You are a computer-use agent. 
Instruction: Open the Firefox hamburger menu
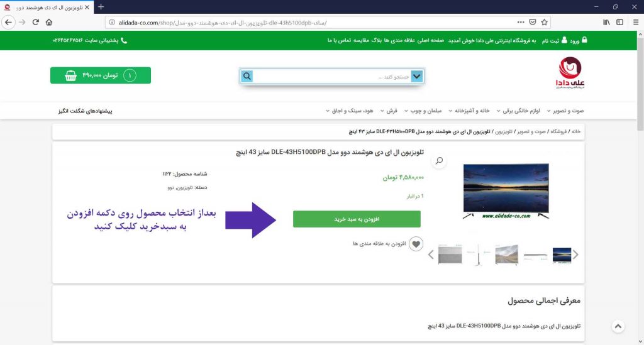[x=635, y=22]
